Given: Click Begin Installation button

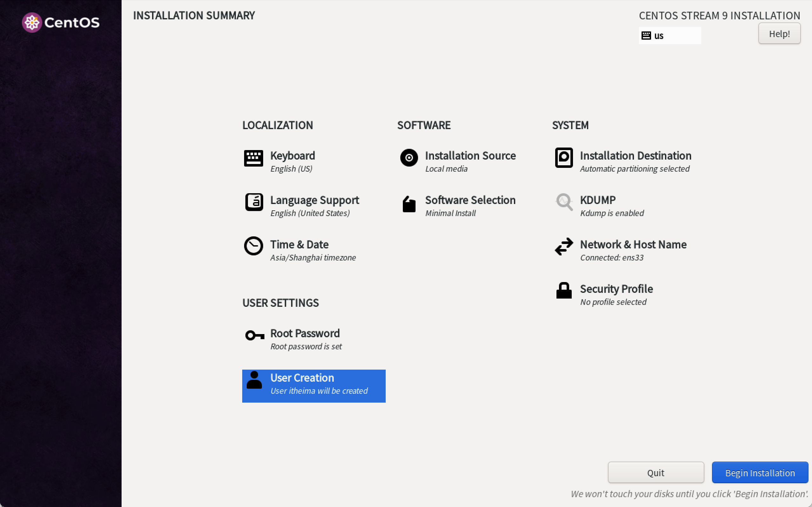Looking at the screenshot, I should point(760,472).
